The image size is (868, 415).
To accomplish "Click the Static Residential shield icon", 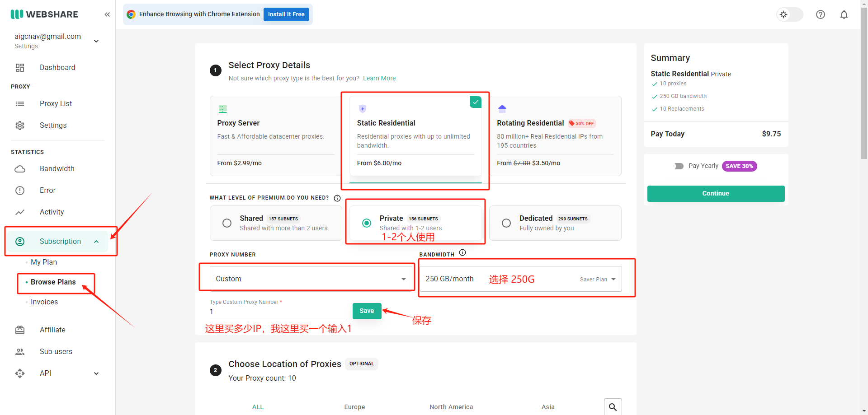I will 363,109.
